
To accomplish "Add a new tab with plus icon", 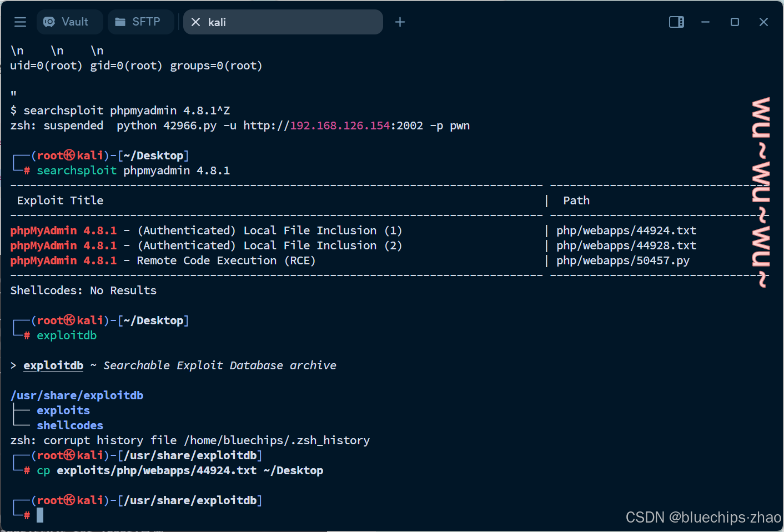I will (x=400, y=22).
